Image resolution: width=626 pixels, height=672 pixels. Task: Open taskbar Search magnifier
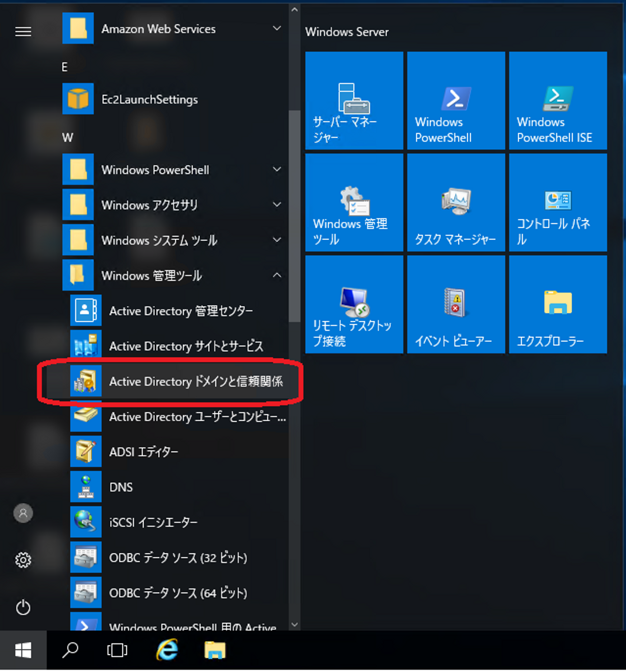[70, 650]
